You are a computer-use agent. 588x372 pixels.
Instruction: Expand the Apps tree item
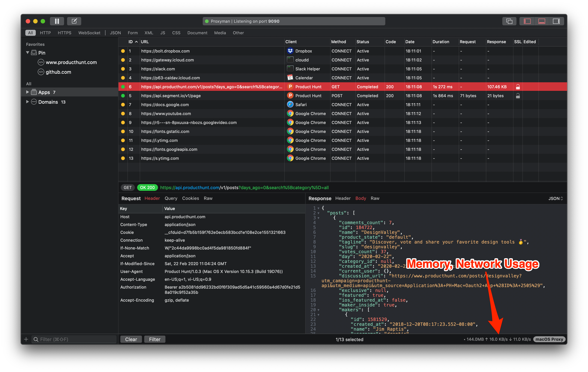27,92
